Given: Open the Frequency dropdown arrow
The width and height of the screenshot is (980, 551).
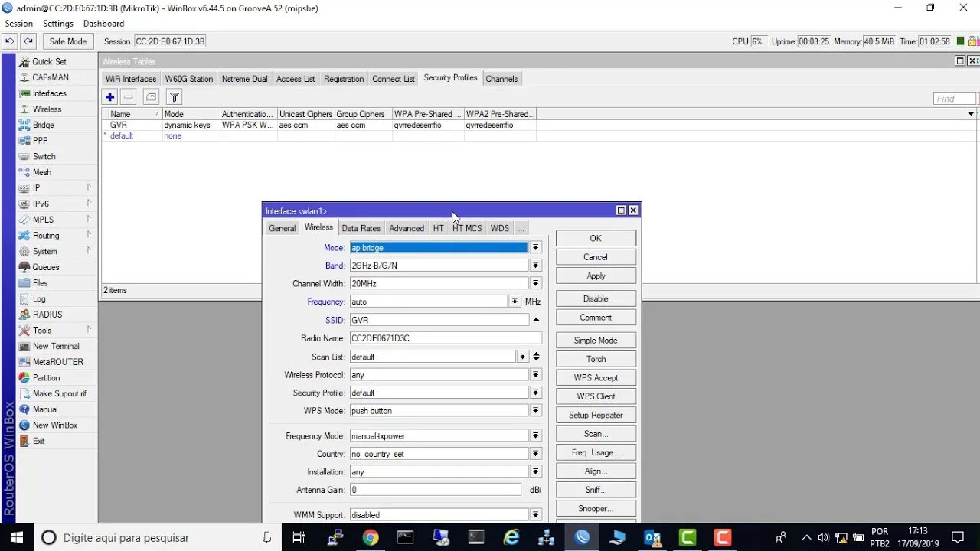Looking at the screenshot, I should click(515, 302).
